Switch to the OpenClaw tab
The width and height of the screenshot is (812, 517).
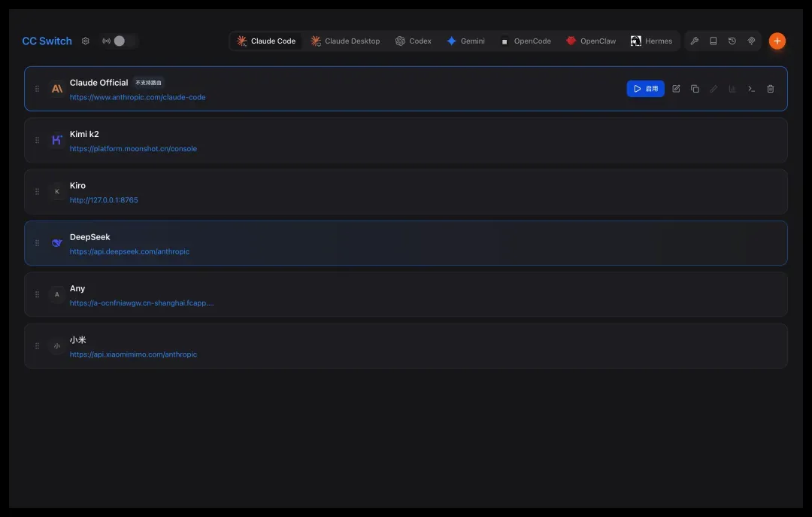pos(591,41)
